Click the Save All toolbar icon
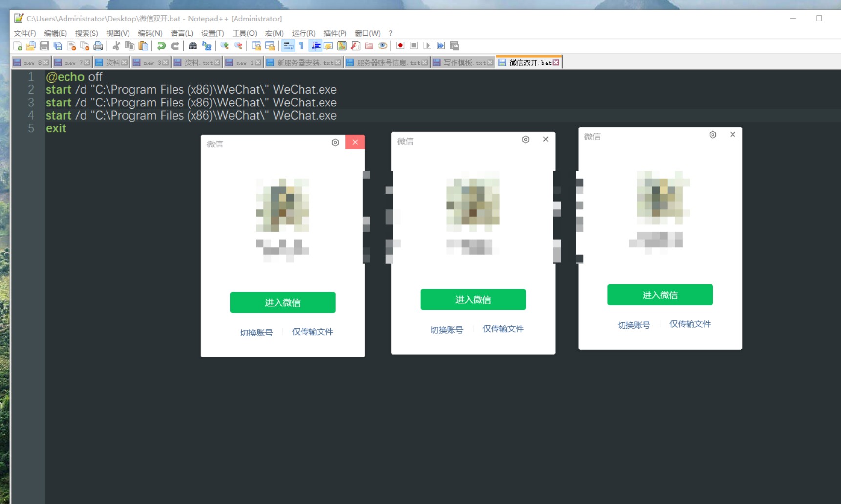841x504 pixels. pos(58,46)
